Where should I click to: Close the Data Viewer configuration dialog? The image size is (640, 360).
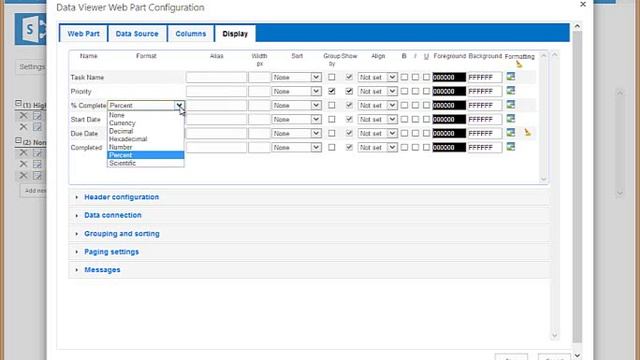583,4
